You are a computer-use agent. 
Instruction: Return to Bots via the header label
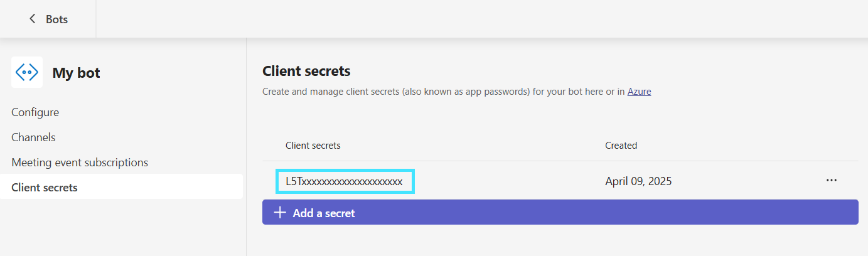pyautogui.click(x=56, y=19)
